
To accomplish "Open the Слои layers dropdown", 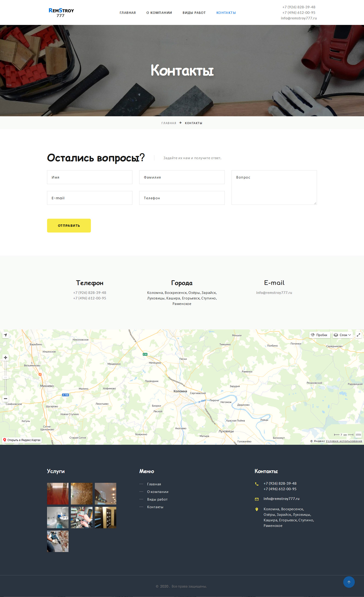I will coord(342,335).
